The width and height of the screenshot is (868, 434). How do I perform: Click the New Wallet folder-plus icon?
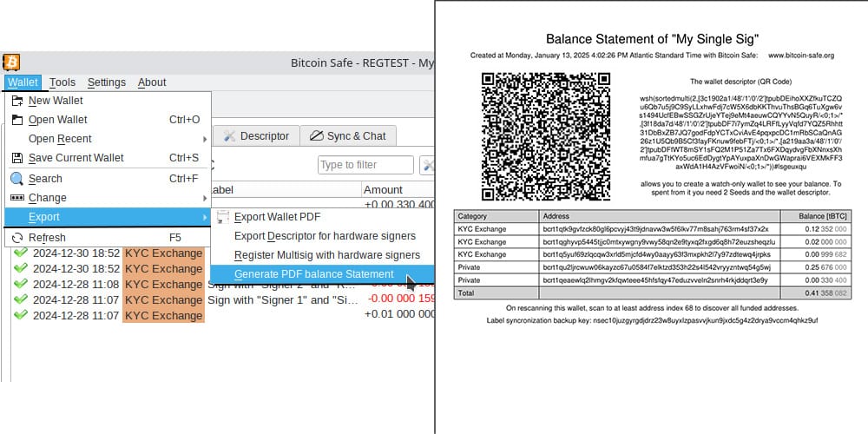[17, 101]
